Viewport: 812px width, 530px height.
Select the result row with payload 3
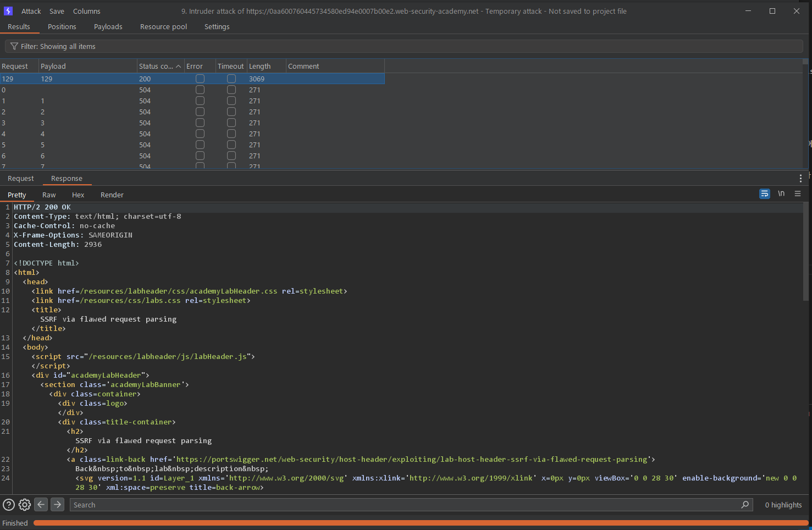[192, 123]
